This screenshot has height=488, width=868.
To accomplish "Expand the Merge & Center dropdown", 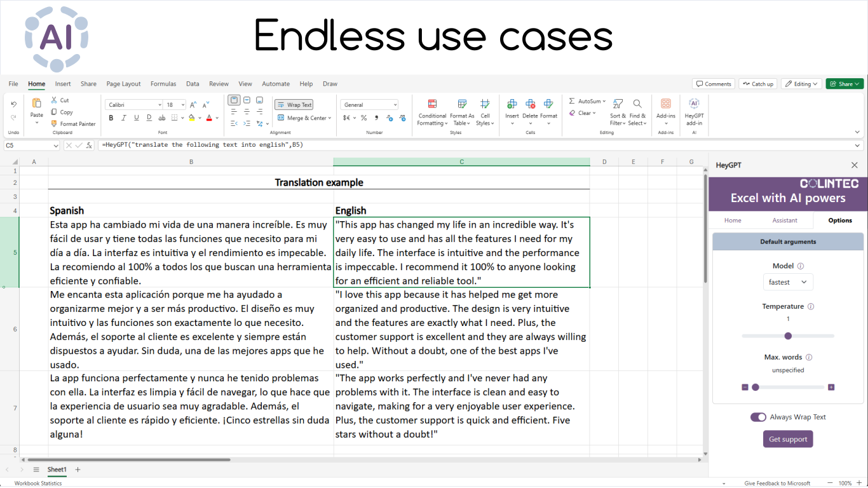I will 330,118.
